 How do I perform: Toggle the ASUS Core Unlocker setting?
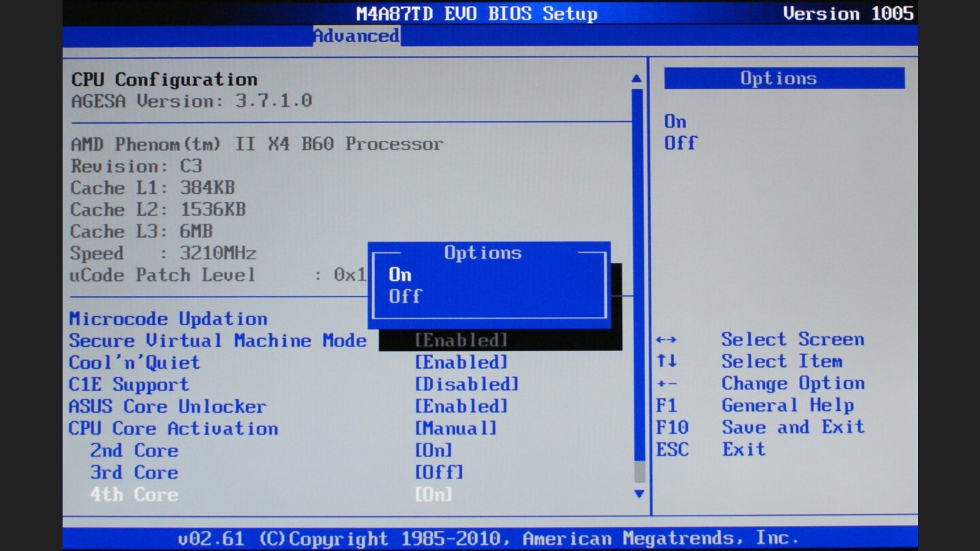coord(167,405)
